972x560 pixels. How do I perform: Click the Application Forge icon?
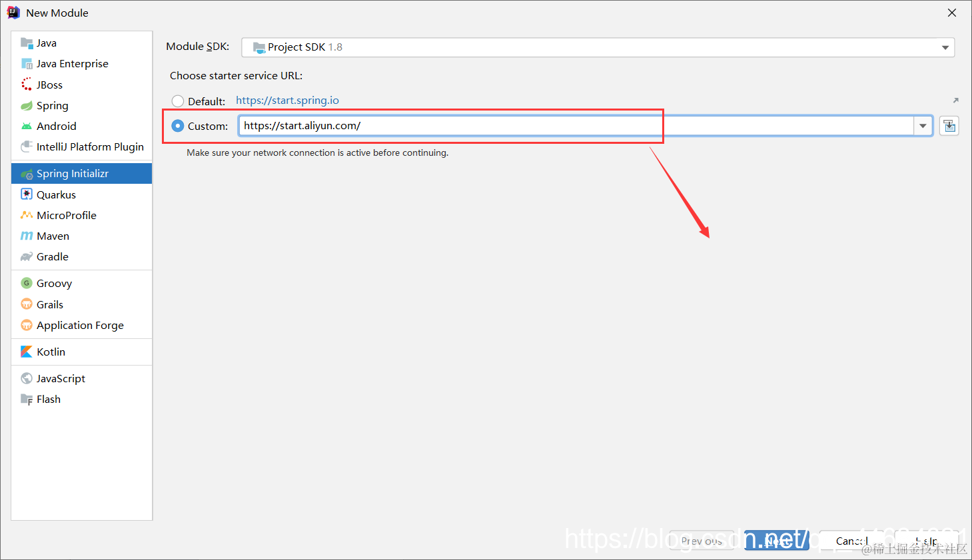point(27,325)
